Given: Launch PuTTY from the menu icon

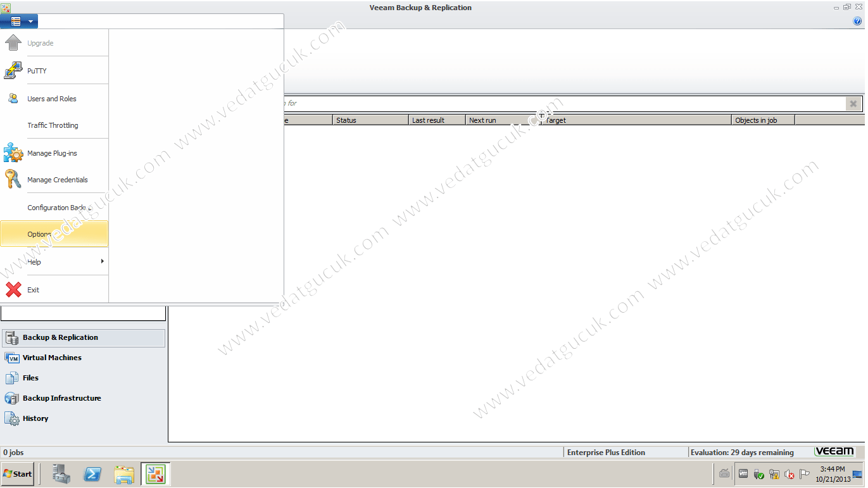Looking at the screenshot, I should click(13, 71).
